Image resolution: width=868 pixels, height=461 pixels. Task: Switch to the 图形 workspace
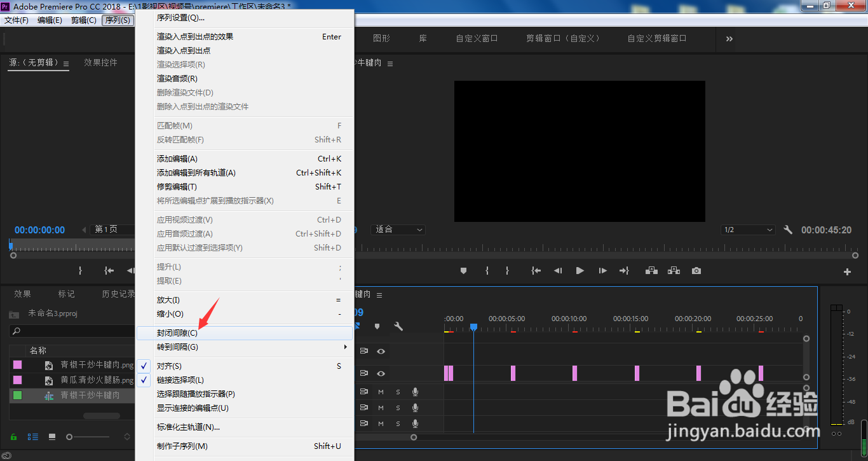click(x=381, y=38)
